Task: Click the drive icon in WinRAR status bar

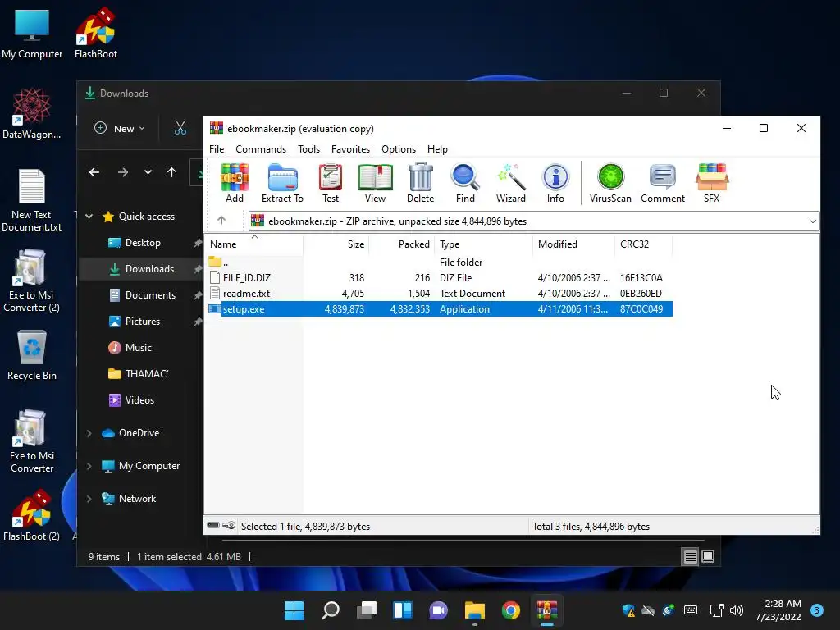Action: click(213, 526)
